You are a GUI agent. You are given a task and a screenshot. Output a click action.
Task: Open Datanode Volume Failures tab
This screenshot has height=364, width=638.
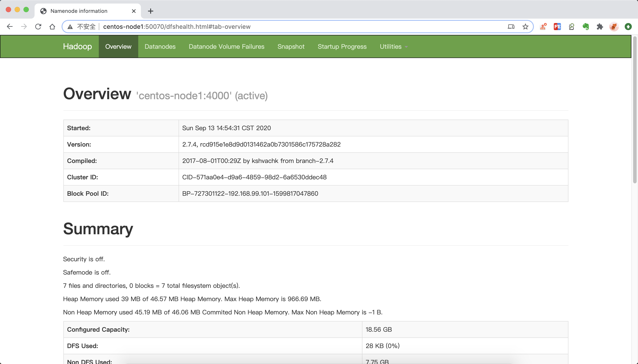[x=227, y=46]
